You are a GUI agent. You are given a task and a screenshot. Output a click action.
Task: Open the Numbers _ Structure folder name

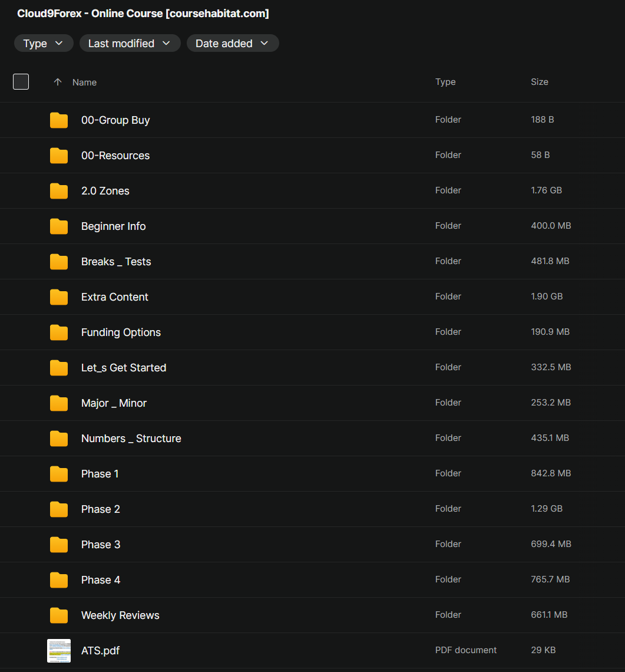point(131,439)
